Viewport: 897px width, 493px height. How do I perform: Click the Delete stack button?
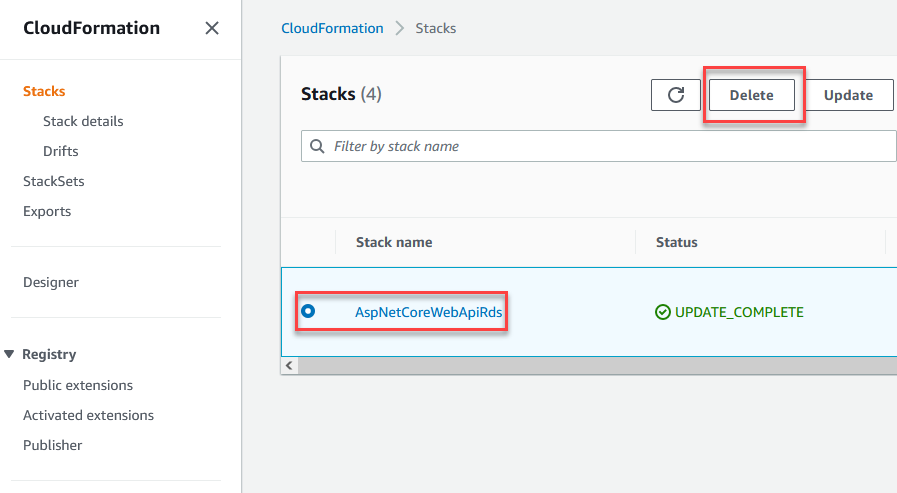coord(752,95)
